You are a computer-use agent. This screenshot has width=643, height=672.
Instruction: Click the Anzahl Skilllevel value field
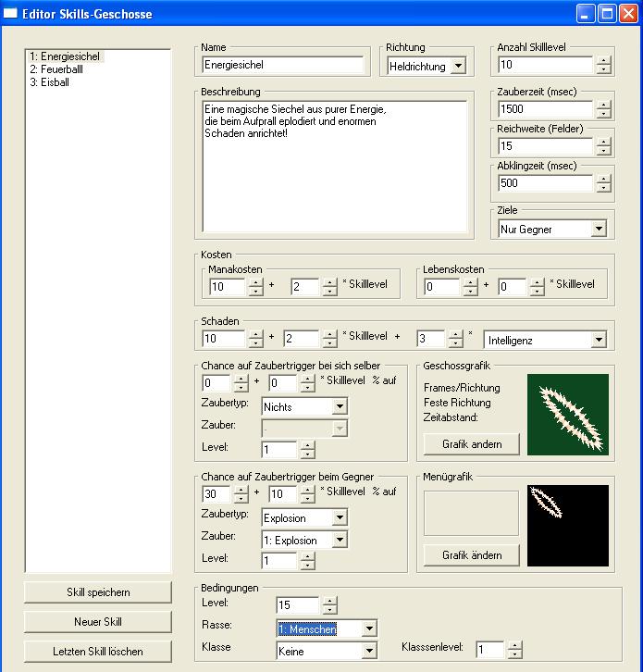point(545,65)
